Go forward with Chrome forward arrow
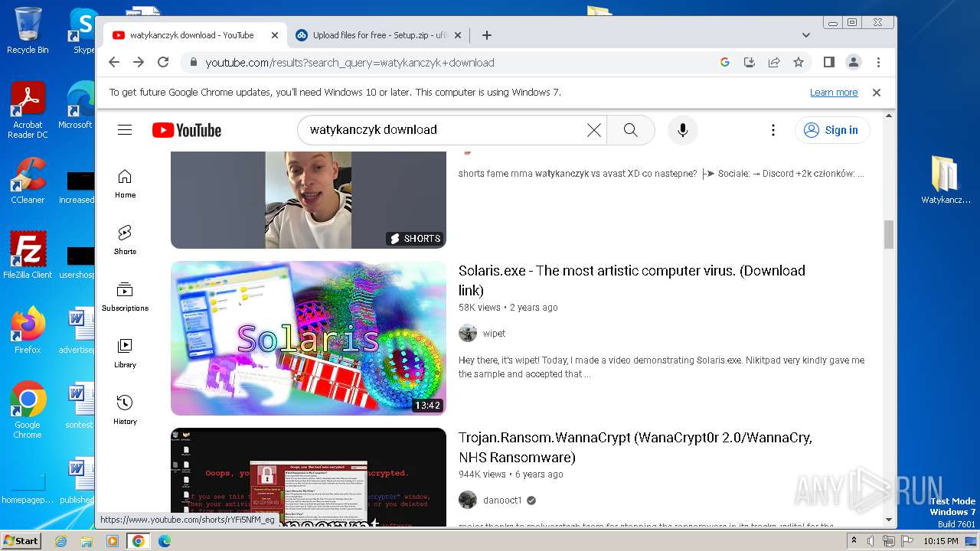The width and height of the screenshot is (980, 551). 139,62
